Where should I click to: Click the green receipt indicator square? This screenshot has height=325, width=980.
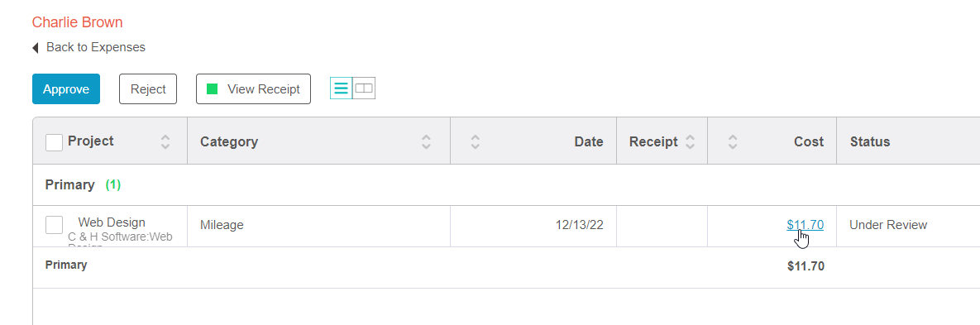tap(213, 89)
